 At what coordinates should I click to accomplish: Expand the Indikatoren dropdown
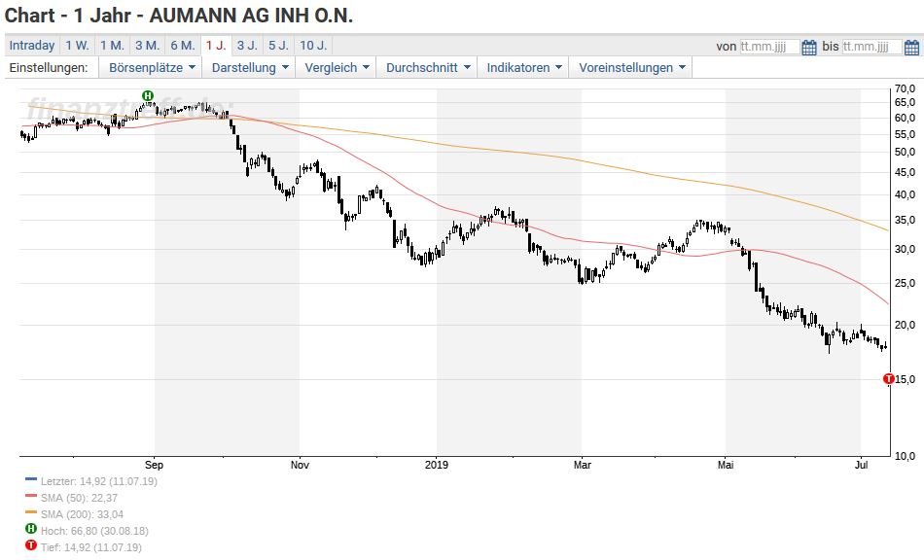tap(523, 68)
